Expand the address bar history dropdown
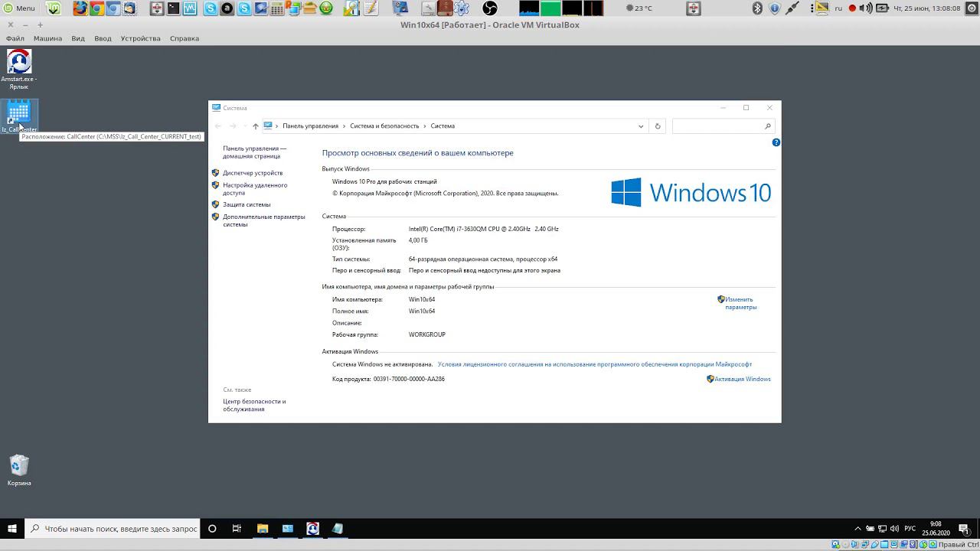This screenshot has height=551, width=980. (x=641, y=126)
